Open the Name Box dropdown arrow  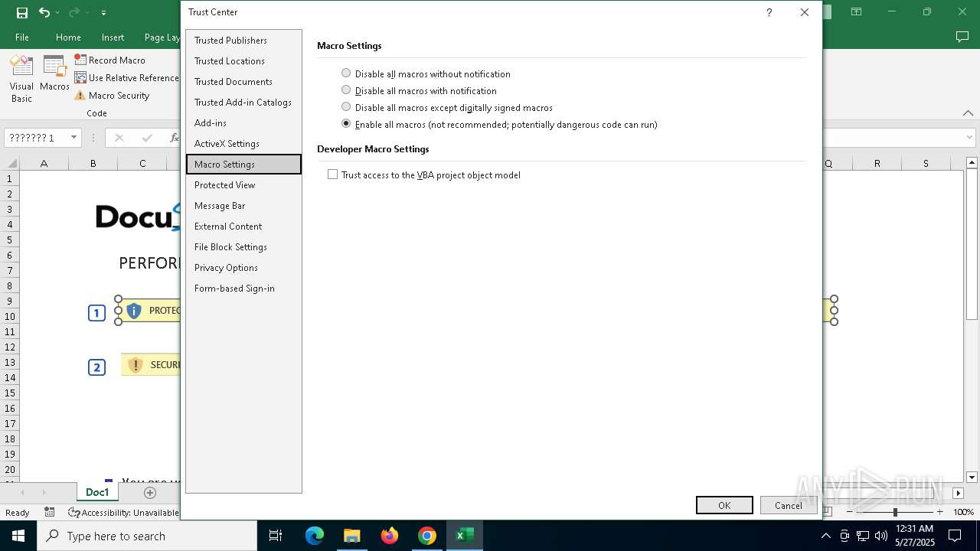[x=73, y=138]
